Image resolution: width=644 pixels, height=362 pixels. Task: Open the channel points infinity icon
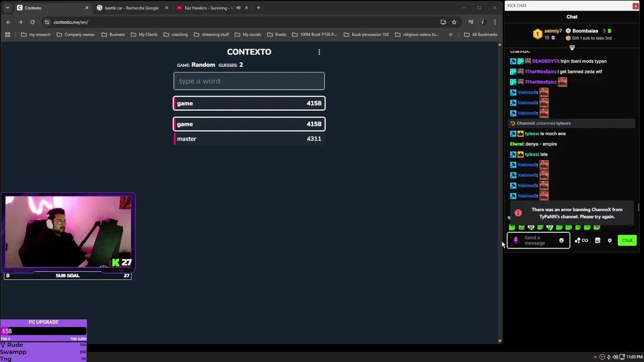[x=582, y=241]
